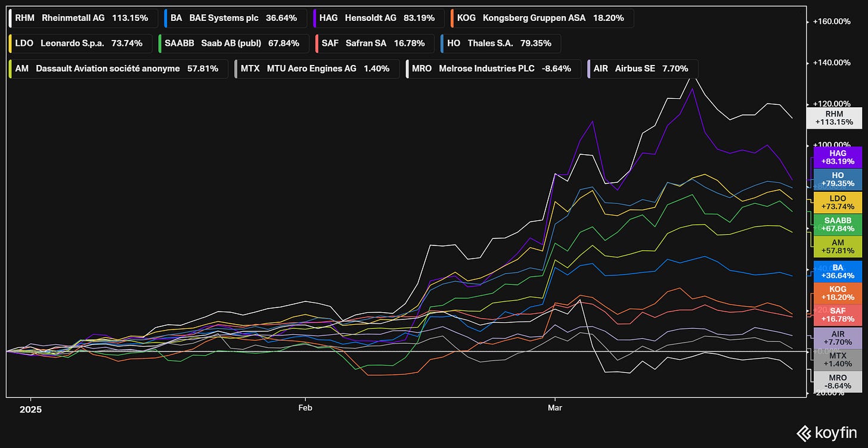Click the green SAABB +67.84% axis label
This screenshot has height=448, width=868.
(837, 225)
